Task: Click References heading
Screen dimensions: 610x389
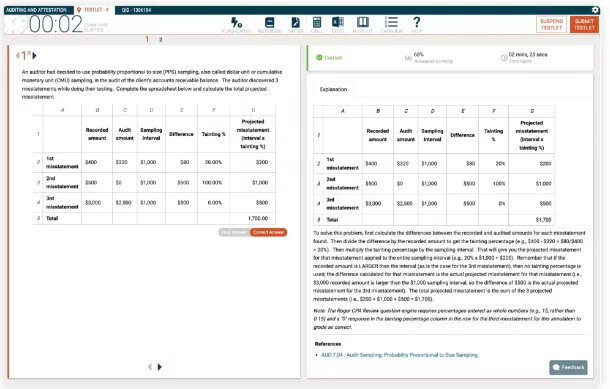Action: [x=328, y=344]
